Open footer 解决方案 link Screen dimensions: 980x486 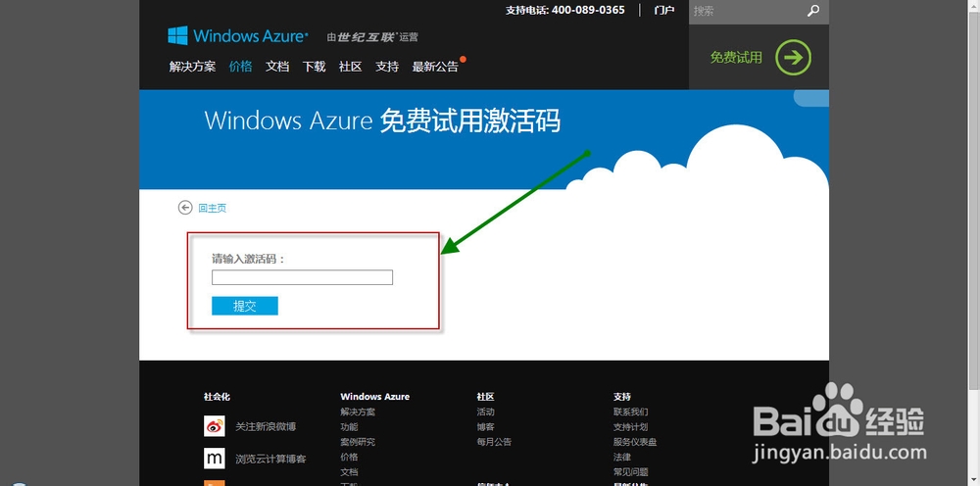(358, 413)
